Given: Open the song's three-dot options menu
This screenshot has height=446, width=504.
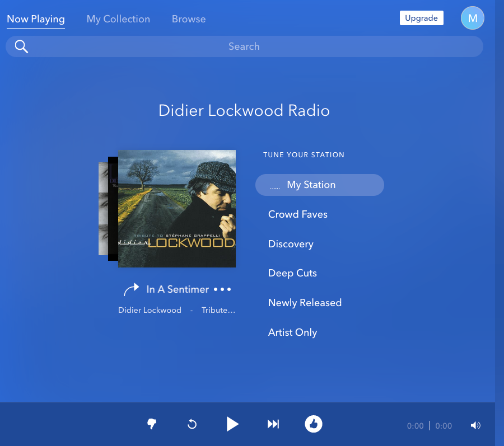Looking at the screenshot, I should click(222, 289).
